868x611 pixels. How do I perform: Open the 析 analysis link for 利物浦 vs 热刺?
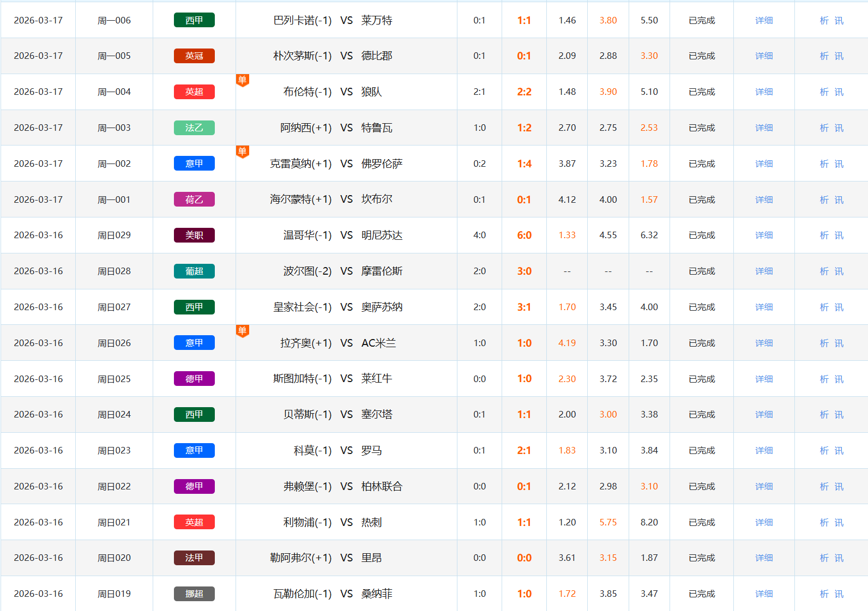[824, 522]
